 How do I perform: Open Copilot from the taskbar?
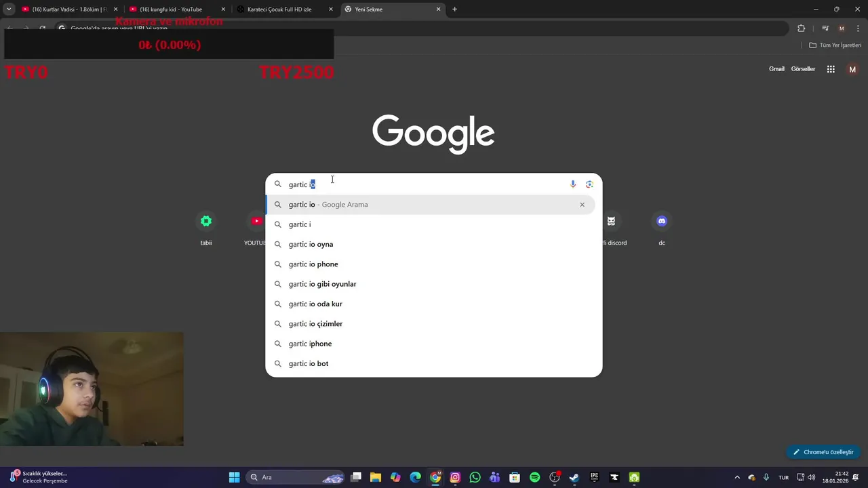point(395,477)
